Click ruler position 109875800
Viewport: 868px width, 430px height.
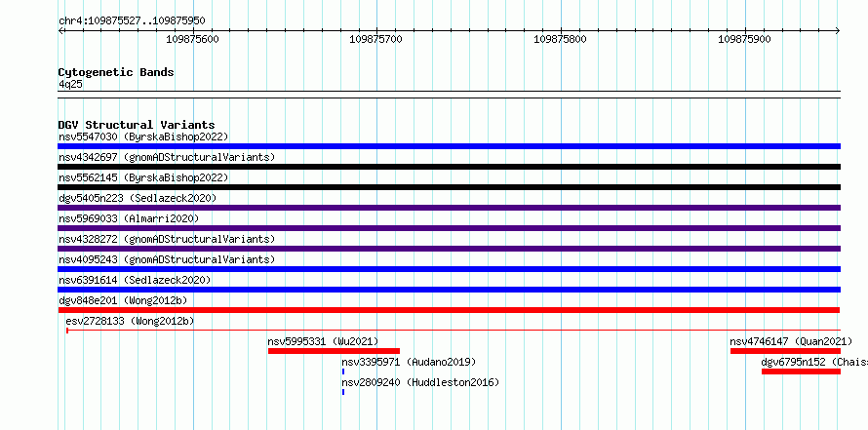[560, 39]
